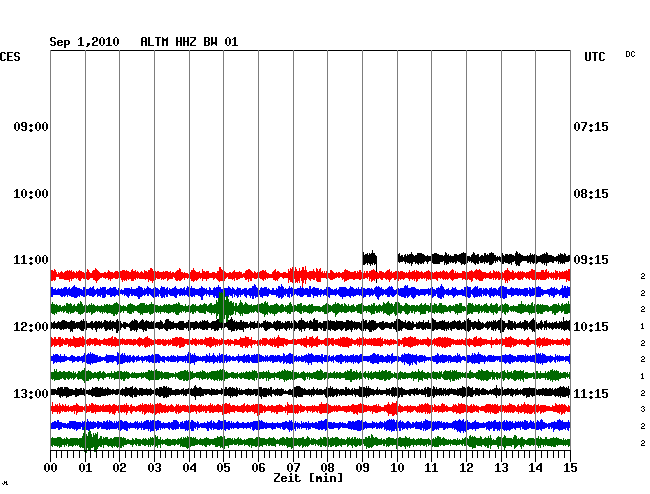The width and height of the screenshot is (650, 494).
Task: Pick minute 06 on the time axis
Action: [x=258, y=467]
